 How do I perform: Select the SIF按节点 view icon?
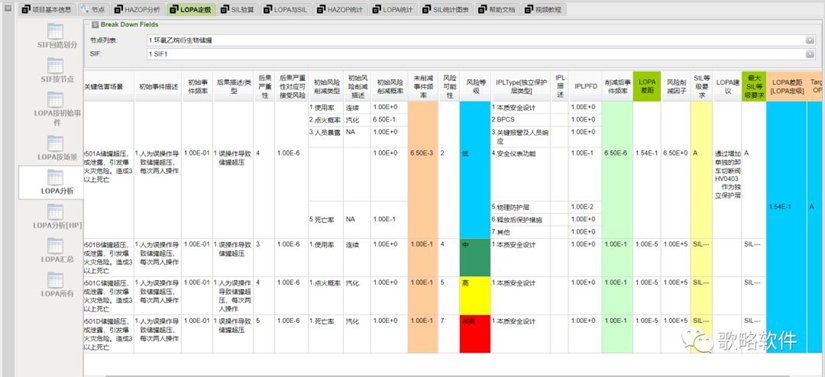(x=55, y=66)
